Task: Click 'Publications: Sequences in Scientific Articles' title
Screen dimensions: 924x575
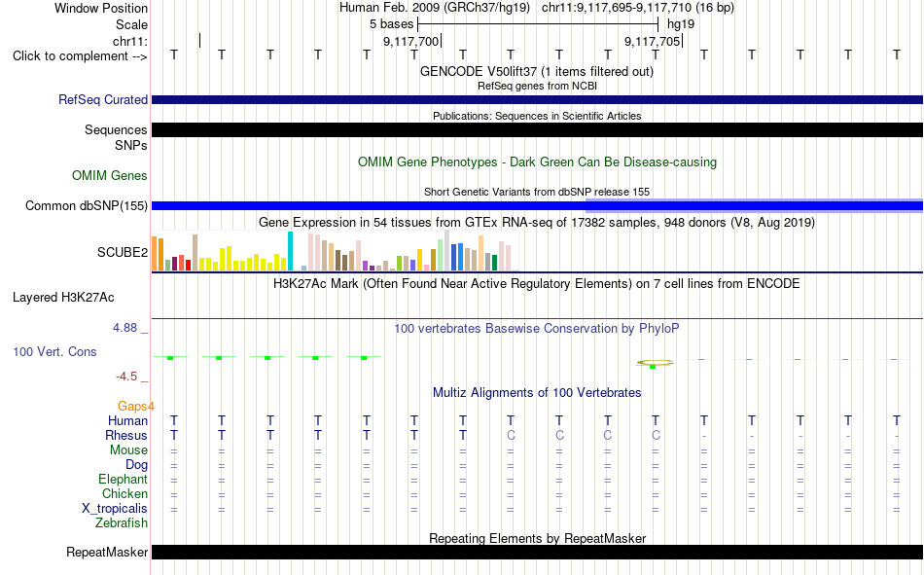Action: 537,116
